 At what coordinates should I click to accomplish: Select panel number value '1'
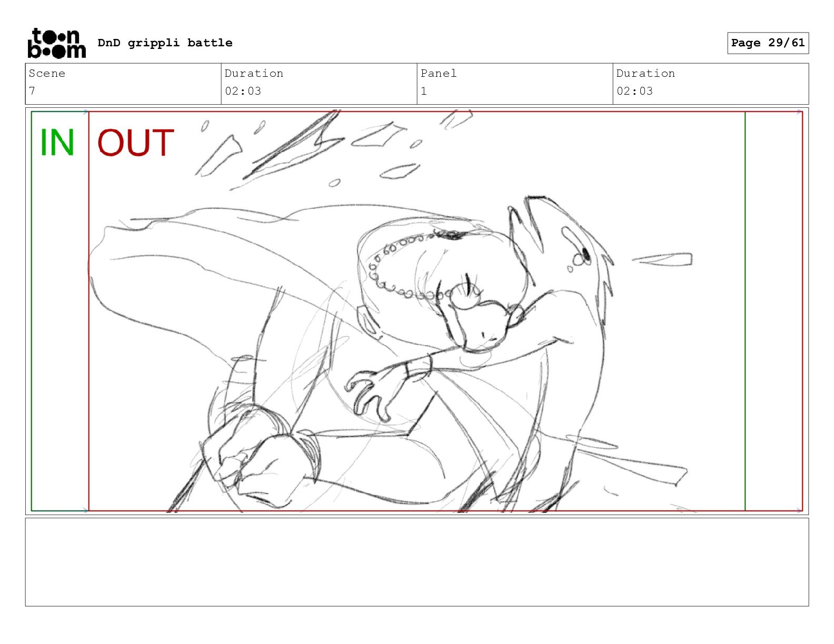(424, 91)
